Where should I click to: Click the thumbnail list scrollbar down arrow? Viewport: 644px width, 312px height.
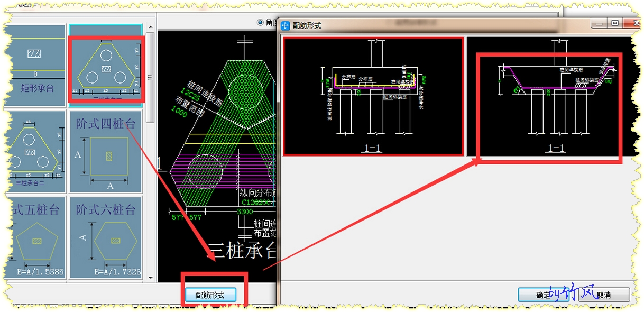click(150, 277)
